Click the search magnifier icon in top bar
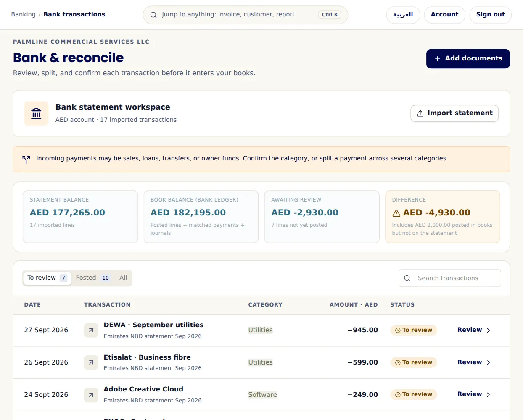Image resolution: width=523 pixels, height=420 pixels. 153,15
